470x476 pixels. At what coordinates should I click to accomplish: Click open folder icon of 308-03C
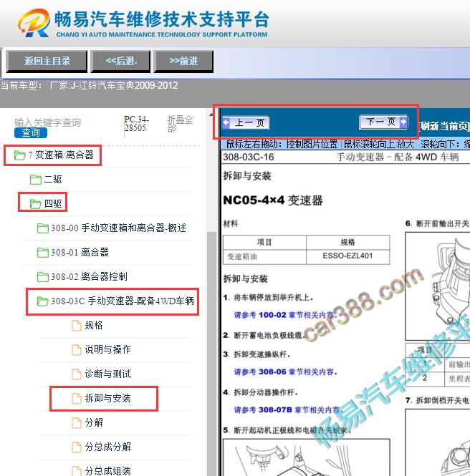(42, 301)
